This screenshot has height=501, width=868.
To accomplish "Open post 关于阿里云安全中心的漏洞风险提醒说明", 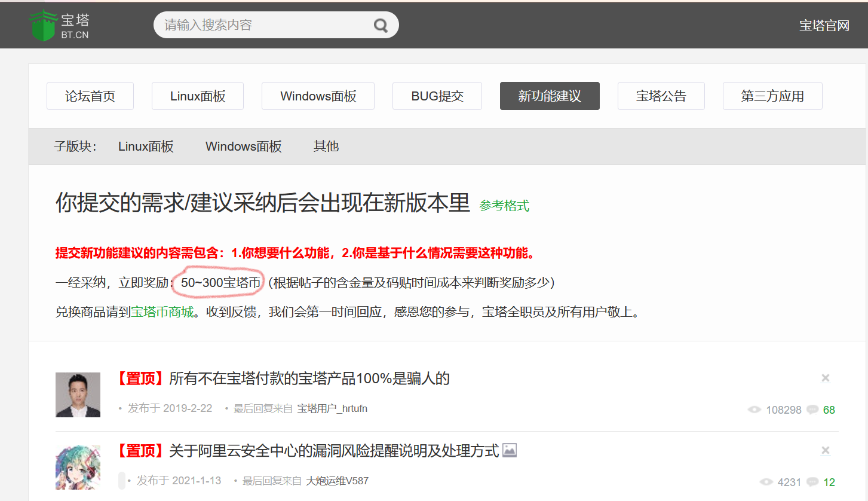I will pos(334,451).
